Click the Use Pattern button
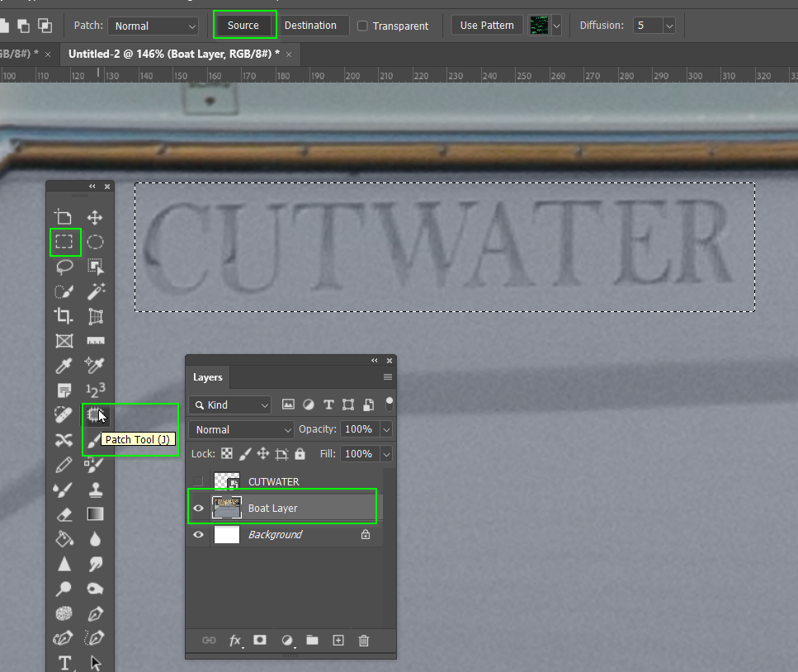The height and width of the screenshot is (672, 798). [x=486, y=26]
